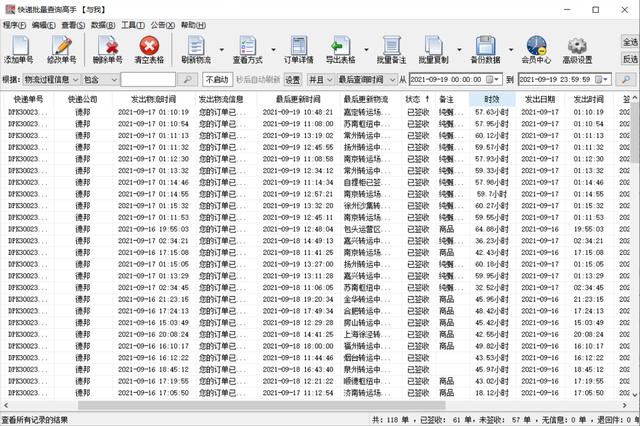The height and width of the screenshot is (426, 640).
Task: Click the 反选 invert selection button
Action: (x=630, y=59)
